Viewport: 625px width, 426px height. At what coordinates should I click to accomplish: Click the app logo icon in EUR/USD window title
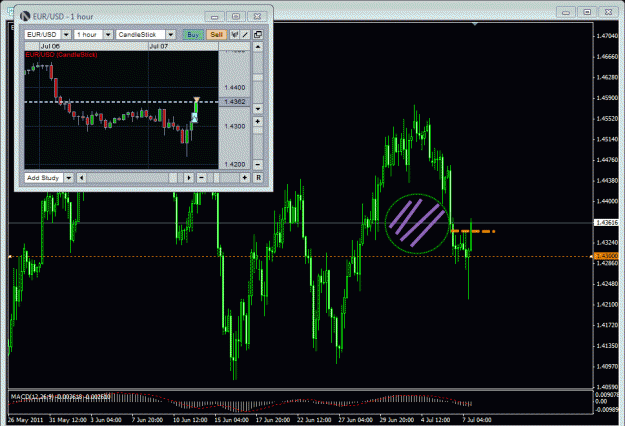[25, 16]
